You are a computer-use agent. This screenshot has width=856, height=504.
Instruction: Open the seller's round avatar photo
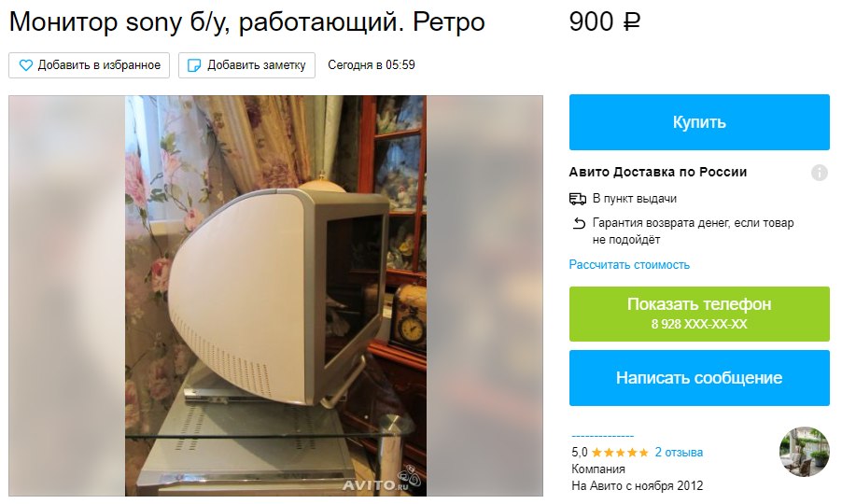coord(804,452)
